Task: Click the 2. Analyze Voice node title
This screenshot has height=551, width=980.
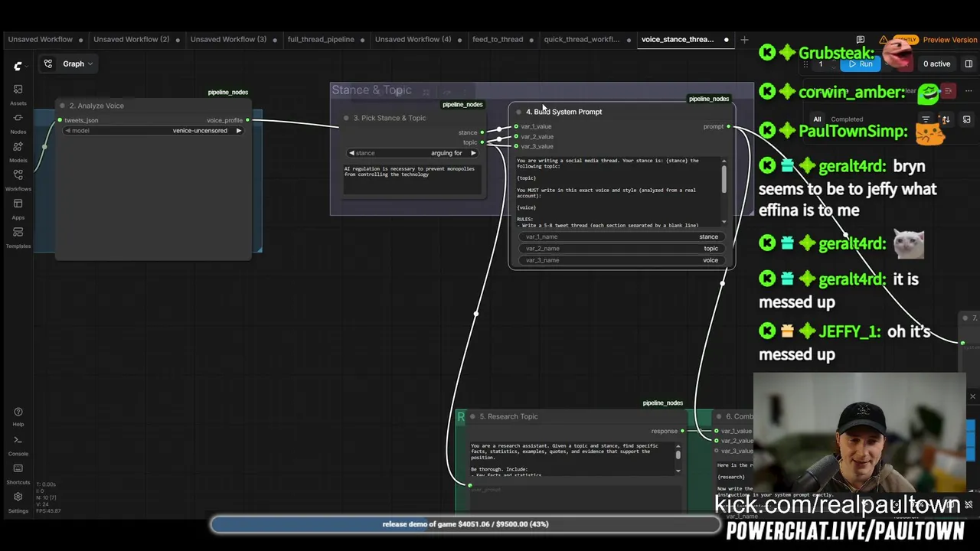Action: point(96,106)
